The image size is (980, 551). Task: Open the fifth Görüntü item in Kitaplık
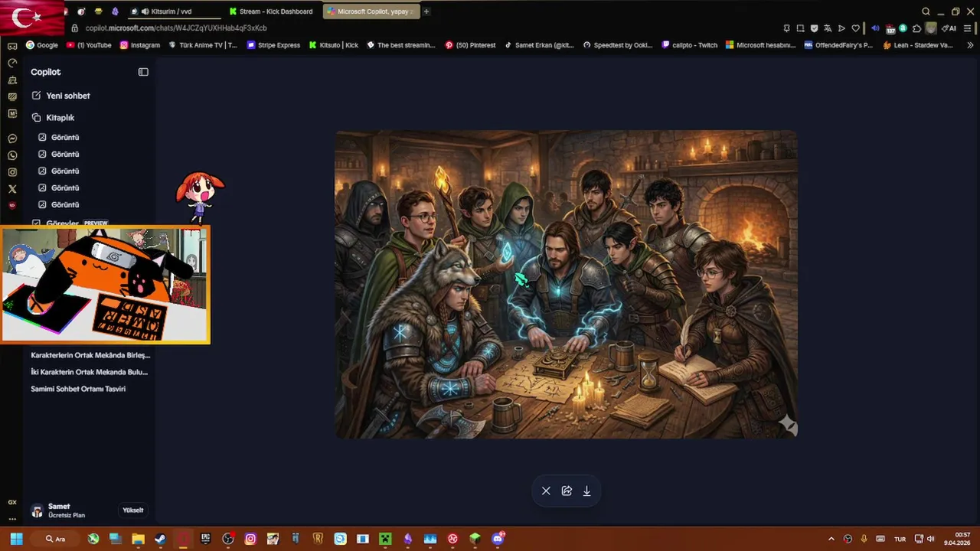tap(59, 205)
